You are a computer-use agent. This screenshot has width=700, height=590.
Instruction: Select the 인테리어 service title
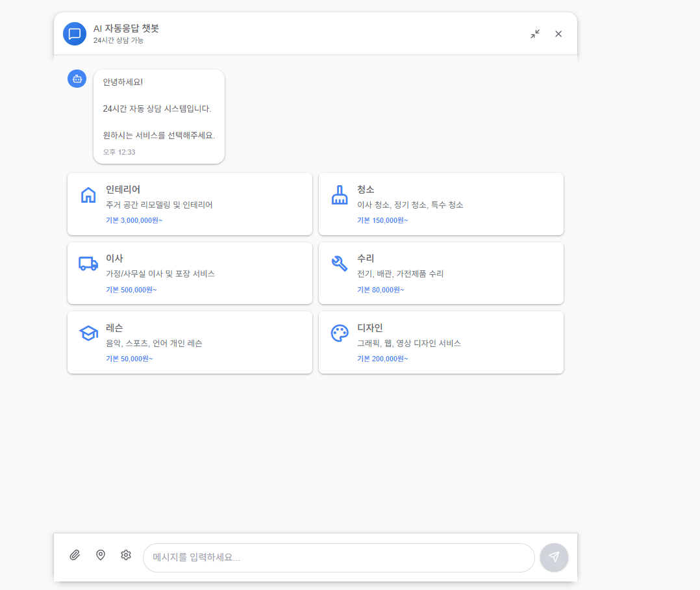pyautogui.click(x=123, y=190)
